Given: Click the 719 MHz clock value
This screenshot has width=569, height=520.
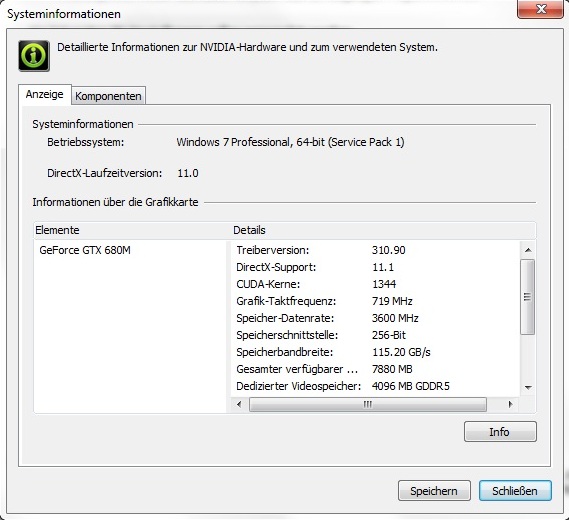Looking at the screenshot, I should click(392, 301).
